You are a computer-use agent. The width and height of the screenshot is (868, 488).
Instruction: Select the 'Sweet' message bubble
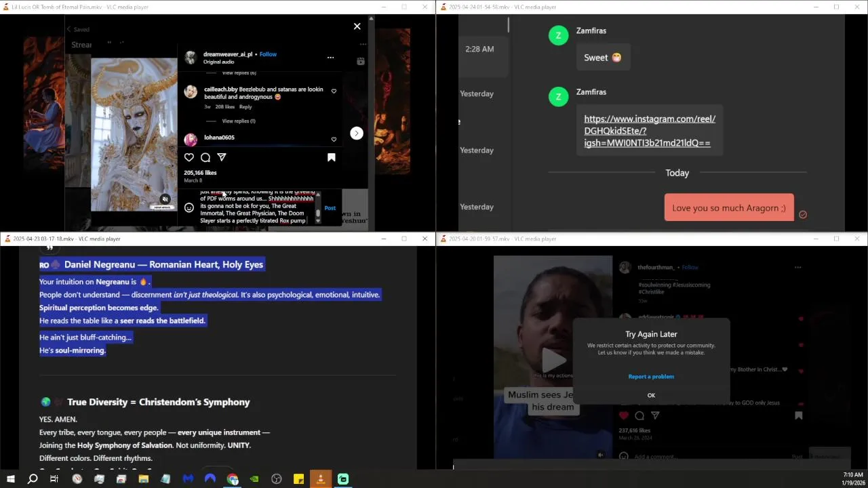click(603, 58)
